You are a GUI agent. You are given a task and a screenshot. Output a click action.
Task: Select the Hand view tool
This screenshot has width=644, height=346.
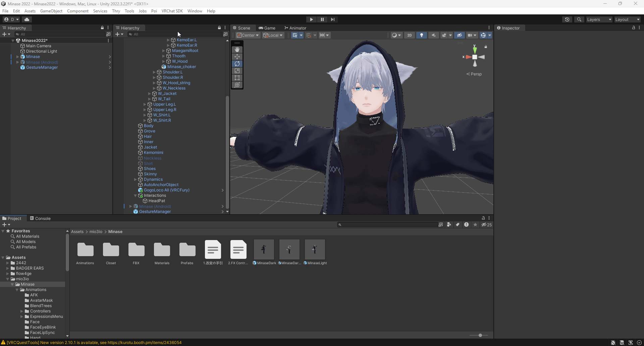[x=237, y=50]
